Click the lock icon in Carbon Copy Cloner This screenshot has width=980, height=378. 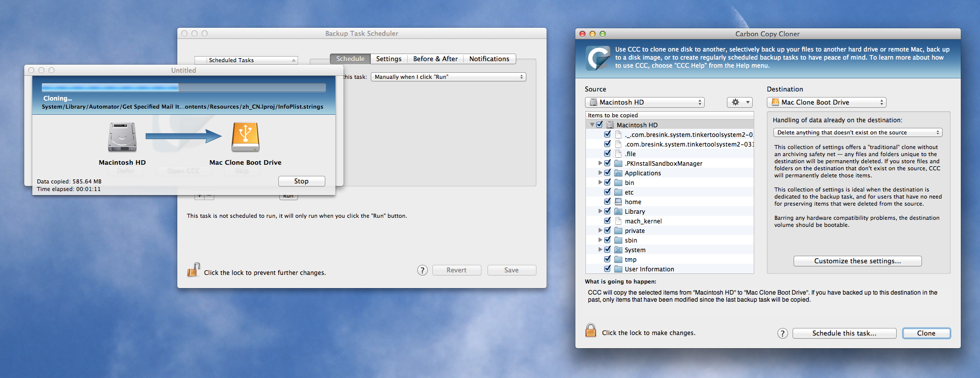click(591, 330)
